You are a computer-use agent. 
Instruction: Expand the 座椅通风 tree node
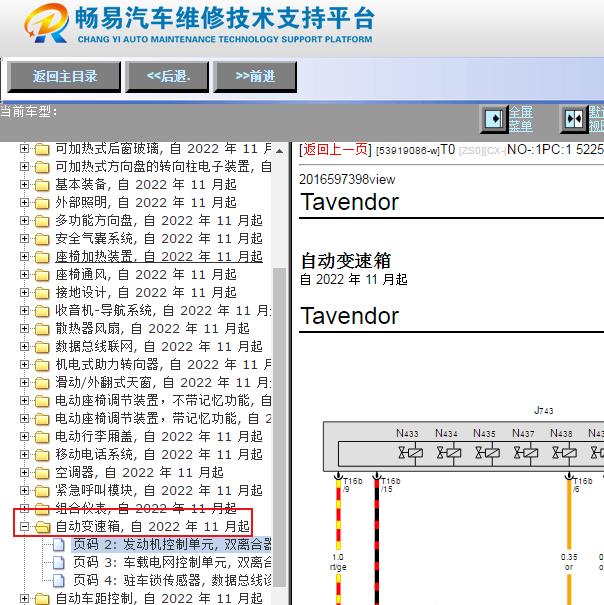point(24,274)
